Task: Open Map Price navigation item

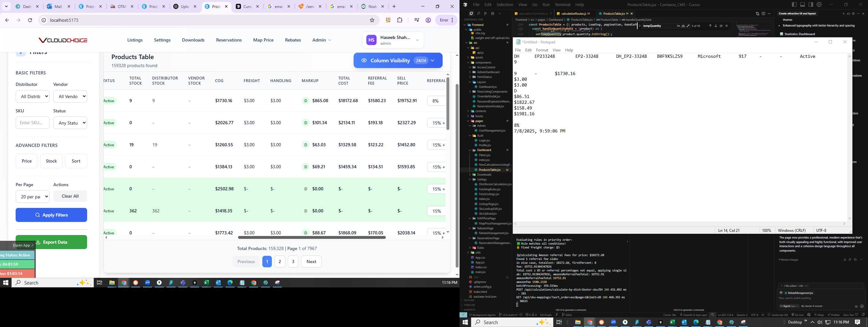Action: (x=263, y=40)
